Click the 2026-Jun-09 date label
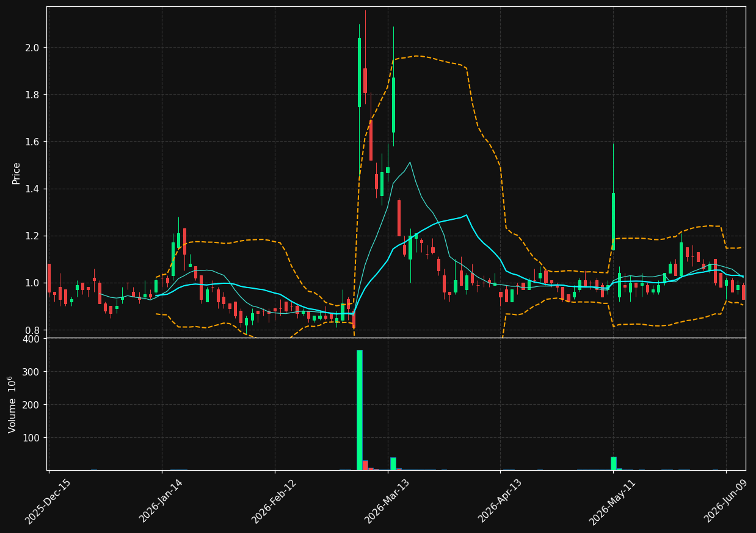The image size is (756, 533). tap(726, 501)
